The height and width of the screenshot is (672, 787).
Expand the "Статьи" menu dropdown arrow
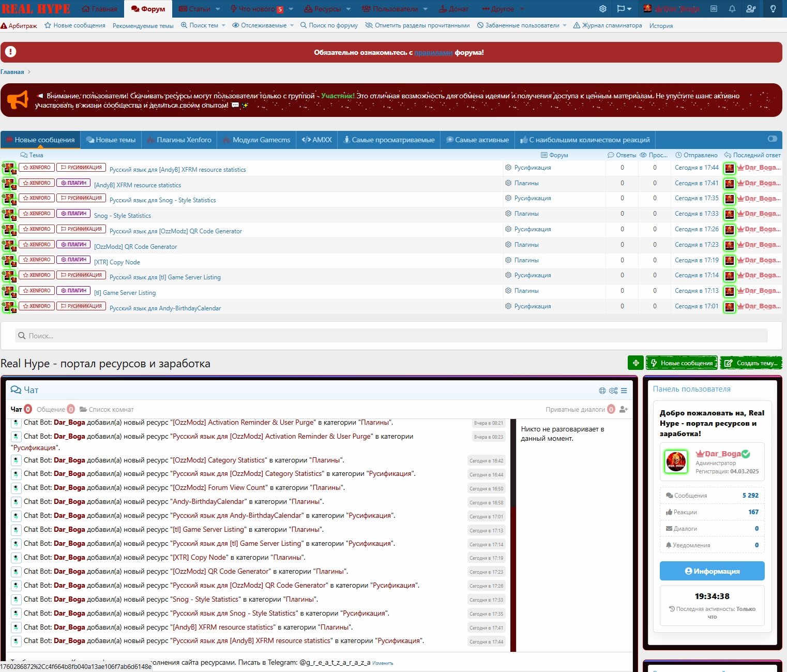(218, 9)
